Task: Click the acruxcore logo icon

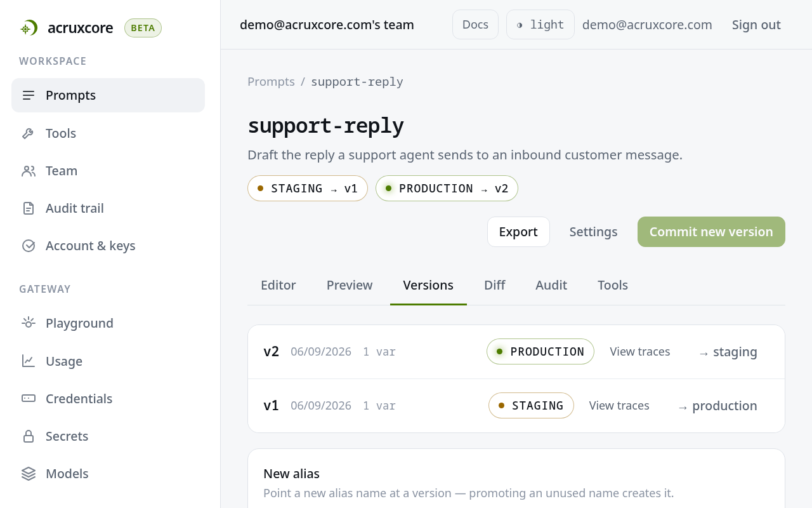Action: 29,28
